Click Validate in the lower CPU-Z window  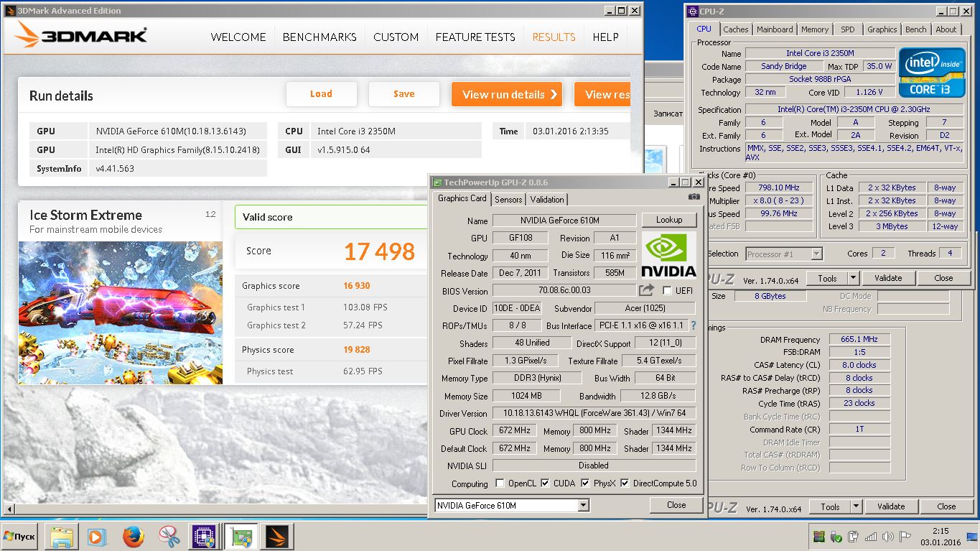tap(891, 506)
